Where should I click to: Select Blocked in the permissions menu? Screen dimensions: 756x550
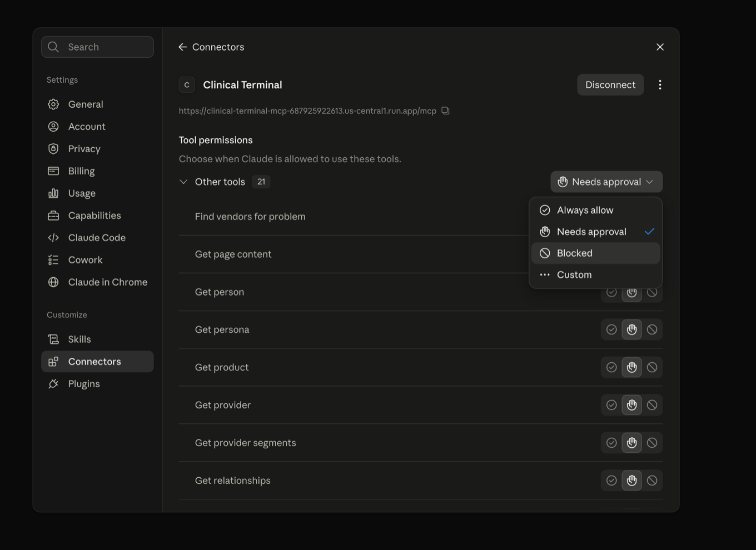(595, 253)
